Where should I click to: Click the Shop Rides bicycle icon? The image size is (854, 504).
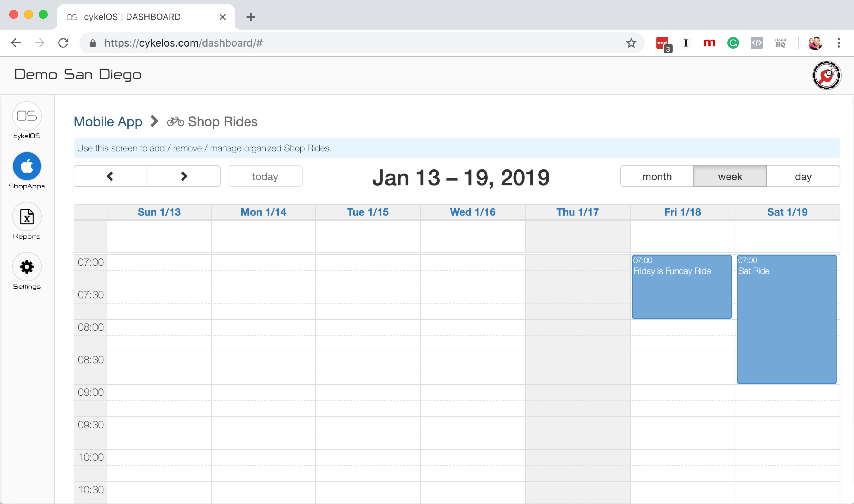tap(176, 122)
